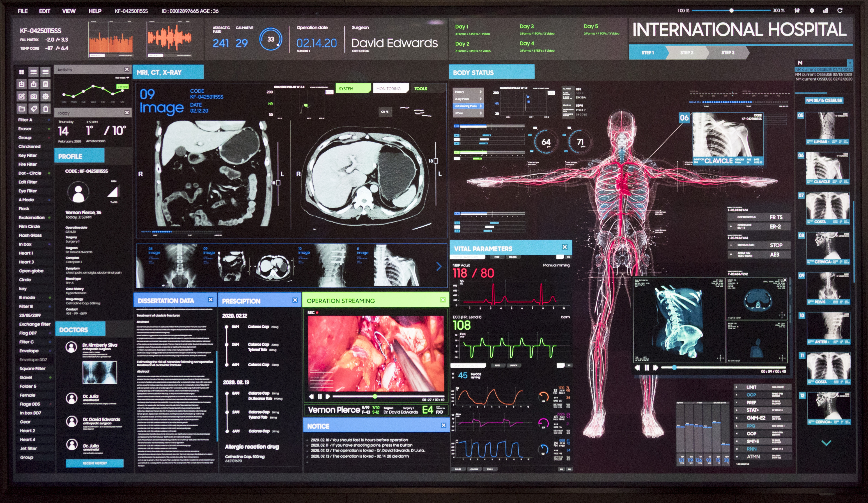Toggle the FIXED button under Vital Parameters
The width and height of the screenshot is (868, 503).
pos(497,257)
